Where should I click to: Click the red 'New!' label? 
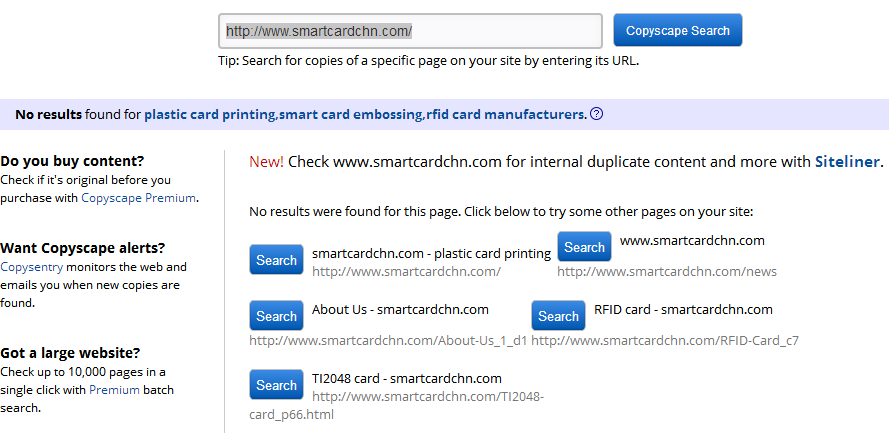pos(266,162)
